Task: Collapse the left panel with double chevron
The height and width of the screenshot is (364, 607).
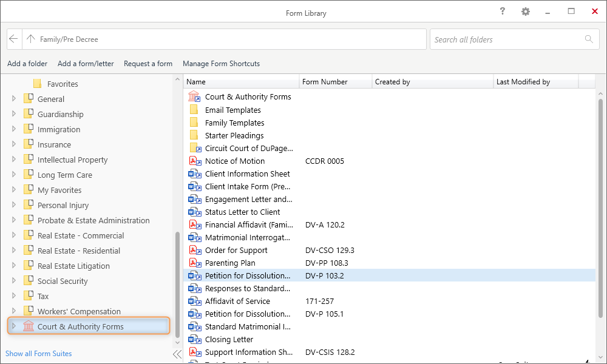Action: point(177,354)
